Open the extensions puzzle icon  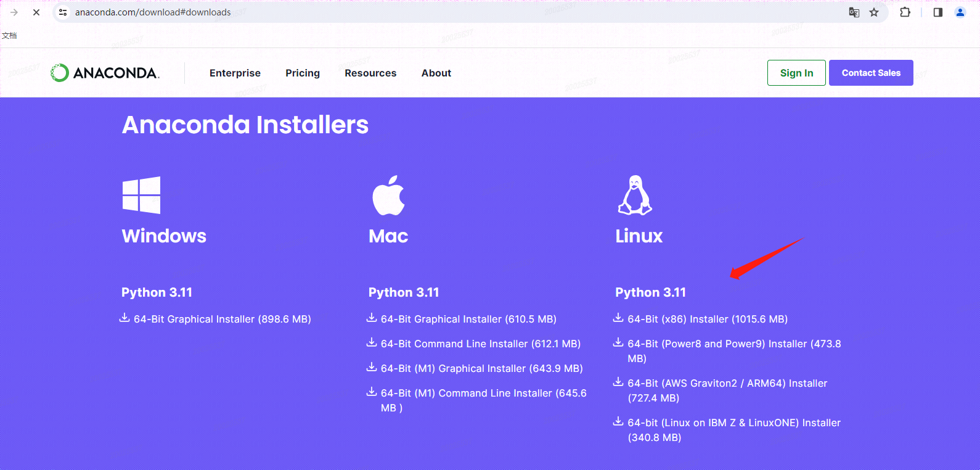(x=905, y=12)
